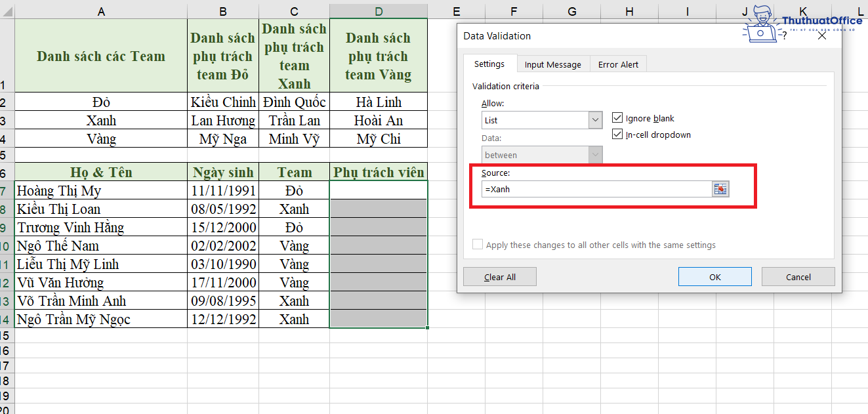This screenshot has height=414, width=868.
Task: Click the OK button
Action: point(714,276)
